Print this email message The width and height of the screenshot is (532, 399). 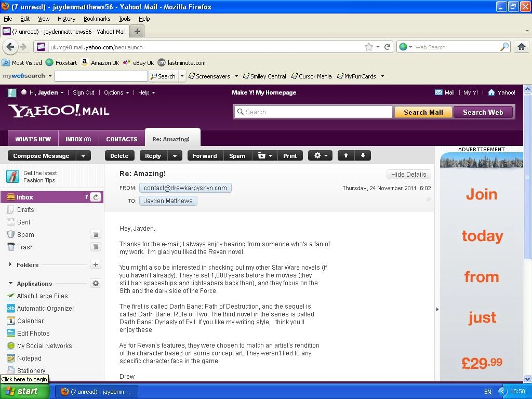coord(290,156)
